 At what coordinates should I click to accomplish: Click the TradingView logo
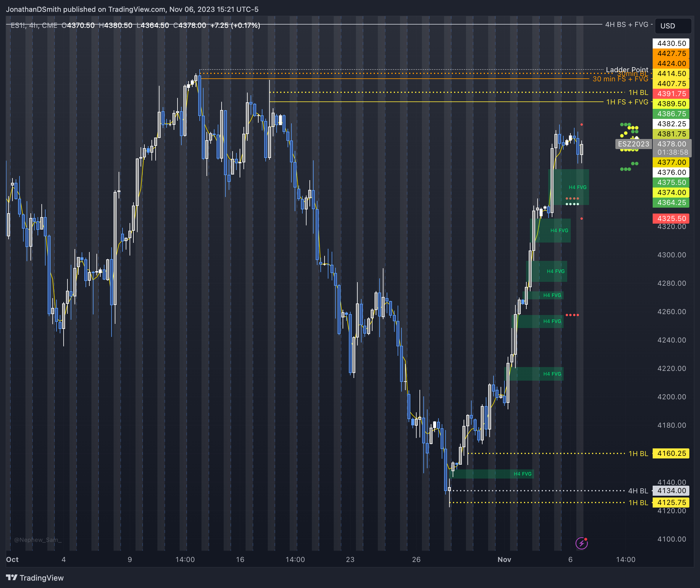(35, 578)
